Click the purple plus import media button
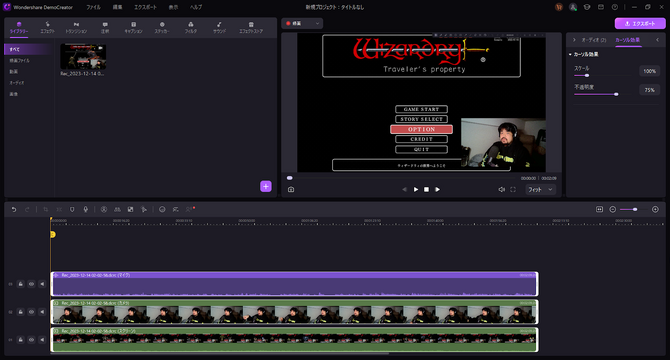670x360 pixels. [x=266, y=186]
